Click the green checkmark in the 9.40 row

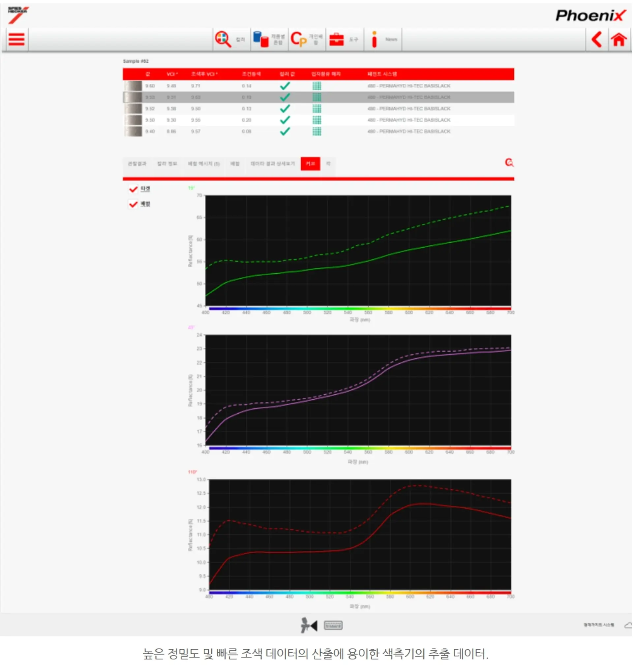tap(285, 131)
